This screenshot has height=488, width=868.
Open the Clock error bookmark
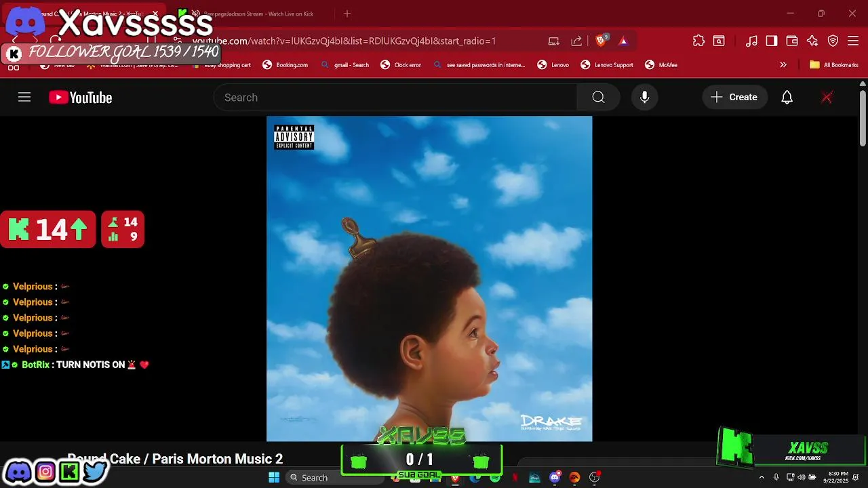pos(401,65)
